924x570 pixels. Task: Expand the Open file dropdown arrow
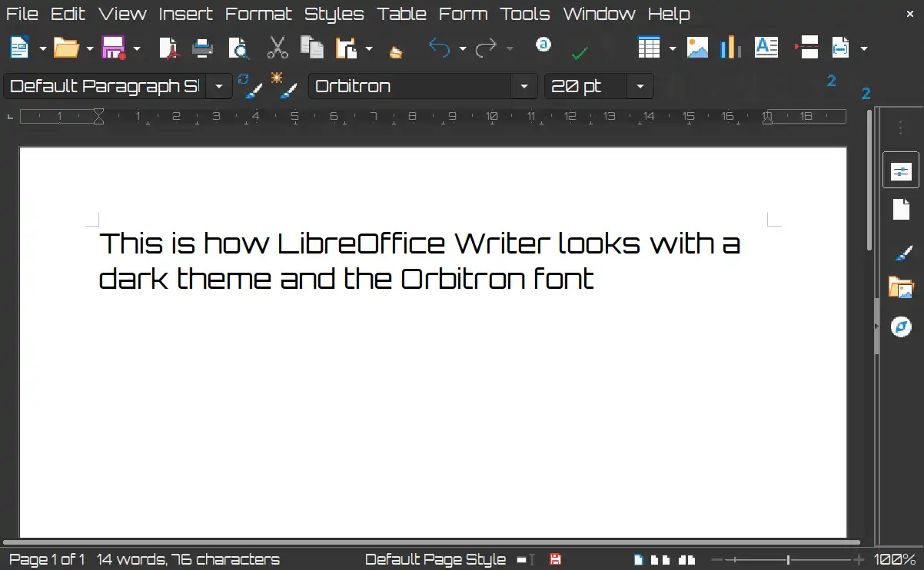pos(90,49)
